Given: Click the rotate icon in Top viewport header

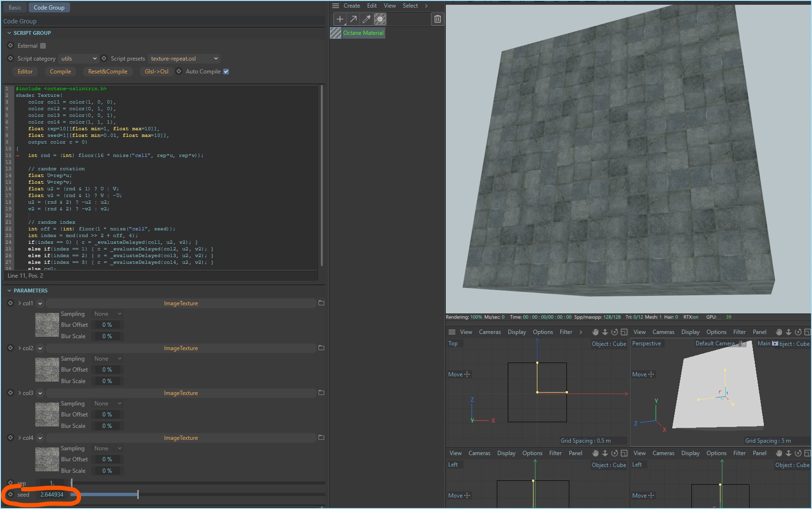Looking at the screenshot, I should pos(615,332).
